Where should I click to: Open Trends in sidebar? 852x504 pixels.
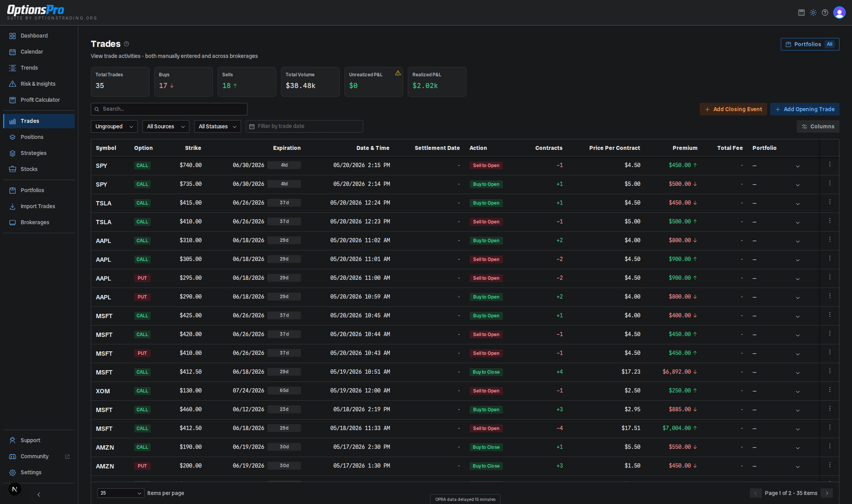[39, 68]
